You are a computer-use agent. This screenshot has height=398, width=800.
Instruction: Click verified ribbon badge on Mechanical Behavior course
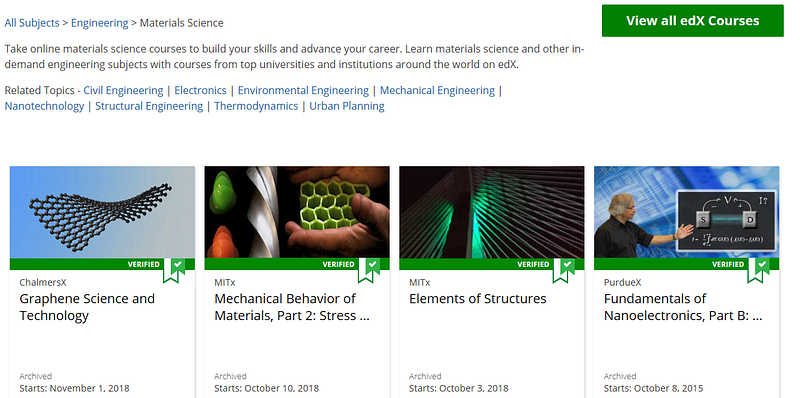368,270
